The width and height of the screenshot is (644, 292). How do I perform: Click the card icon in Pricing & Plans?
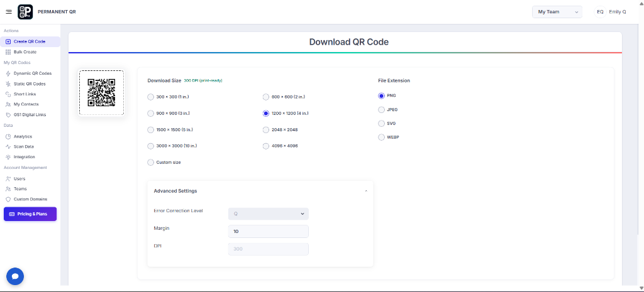click(11, 214)
